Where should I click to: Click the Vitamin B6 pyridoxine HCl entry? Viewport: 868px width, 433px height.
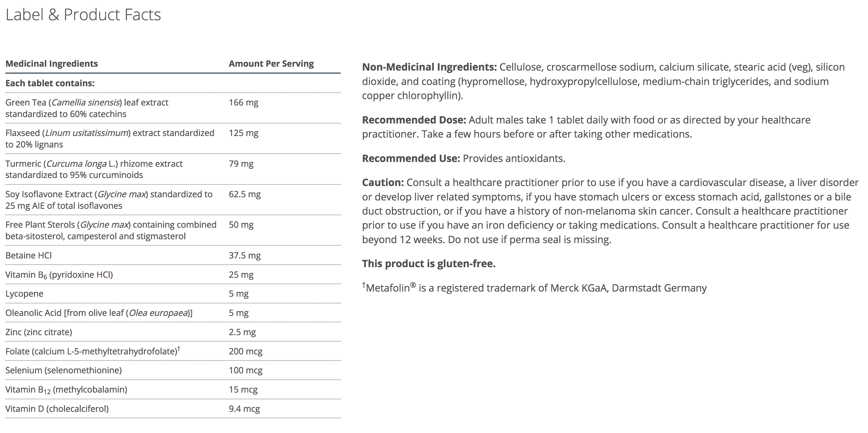(59, 275)
